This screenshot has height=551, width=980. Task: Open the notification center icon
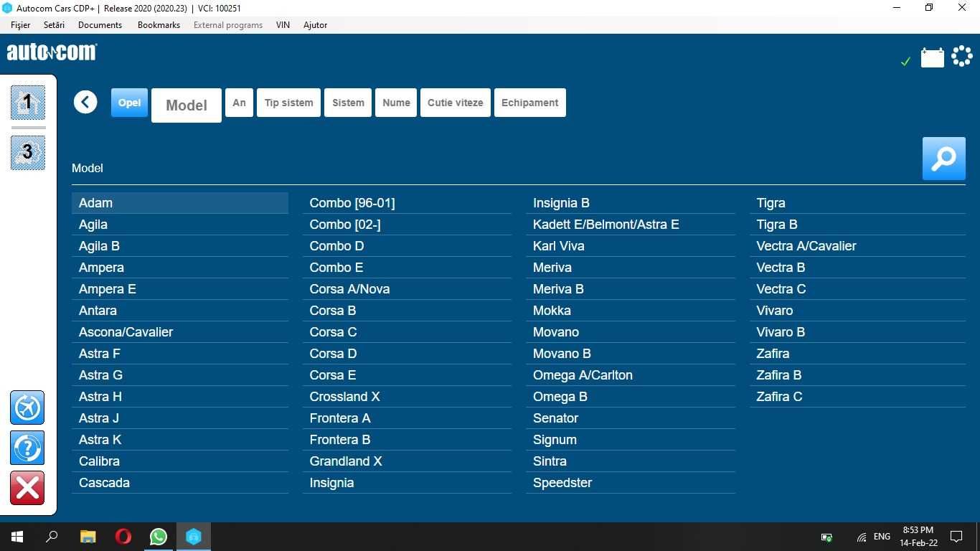click(956, 537)
